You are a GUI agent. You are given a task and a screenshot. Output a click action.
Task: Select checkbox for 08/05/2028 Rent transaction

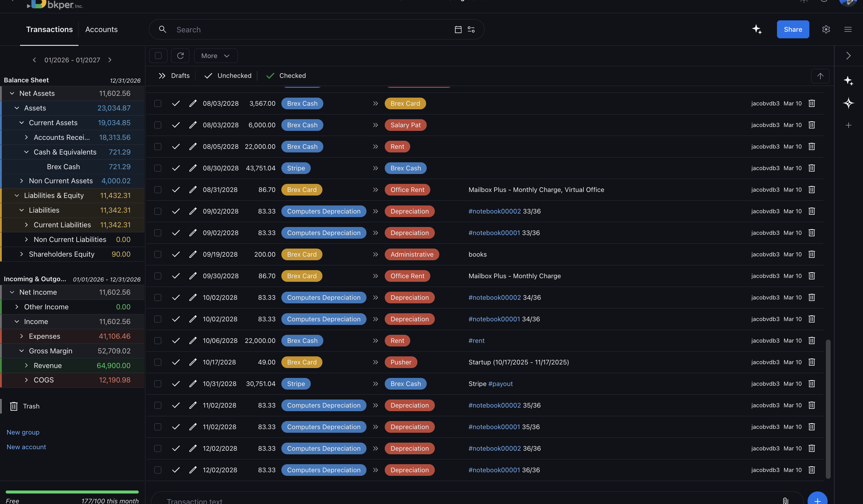coord(158,146)
